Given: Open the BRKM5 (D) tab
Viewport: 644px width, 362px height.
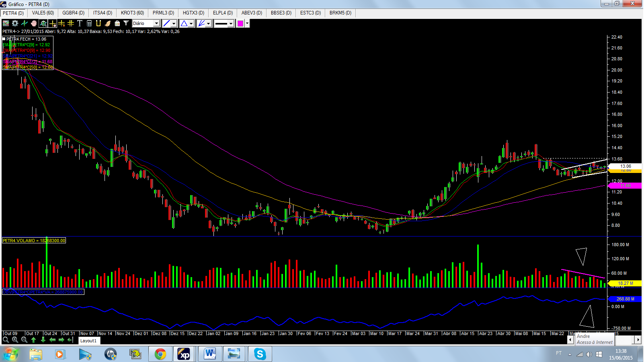Looking at the screenshot, I should [x=340, y=13].
